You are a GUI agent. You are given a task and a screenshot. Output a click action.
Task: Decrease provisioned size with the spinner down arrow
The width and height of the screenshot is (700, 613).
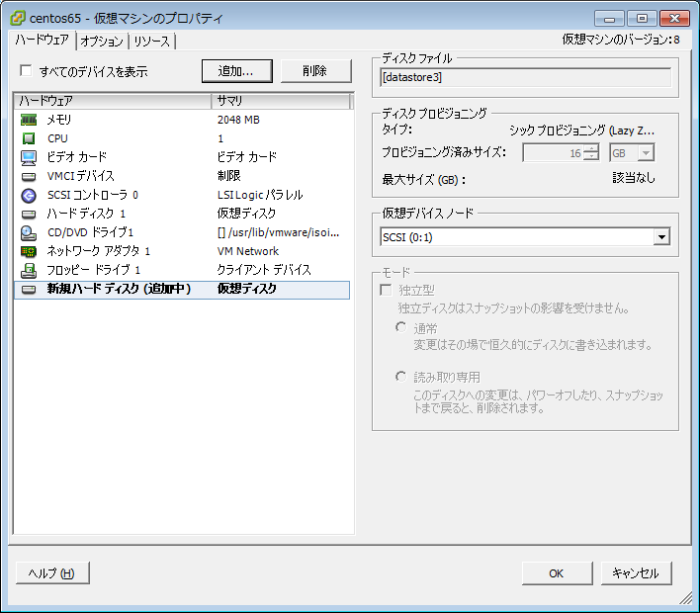click(x=591, y=156)
